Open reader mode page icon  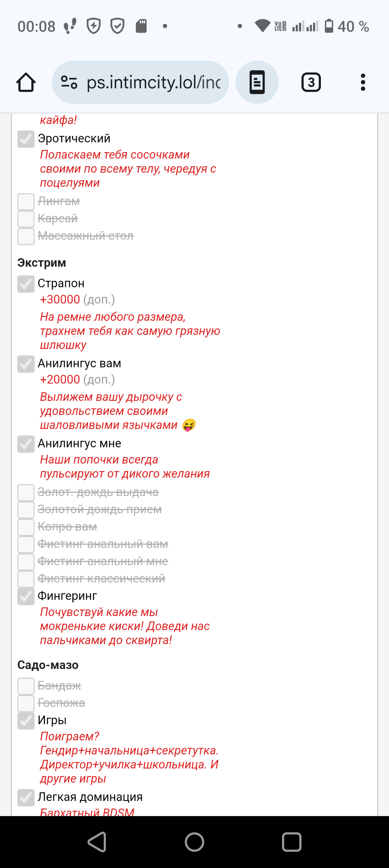(257, 82)
